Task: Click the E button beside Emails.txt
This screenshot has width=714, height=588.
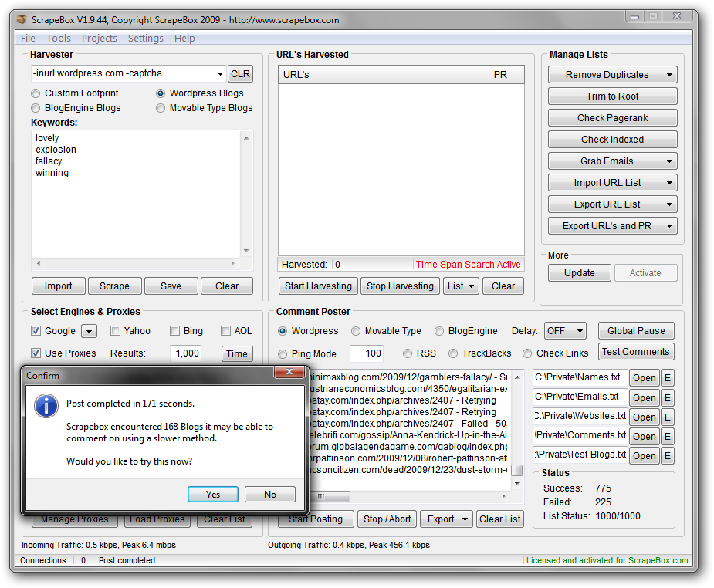Action: tap(667, 397)
